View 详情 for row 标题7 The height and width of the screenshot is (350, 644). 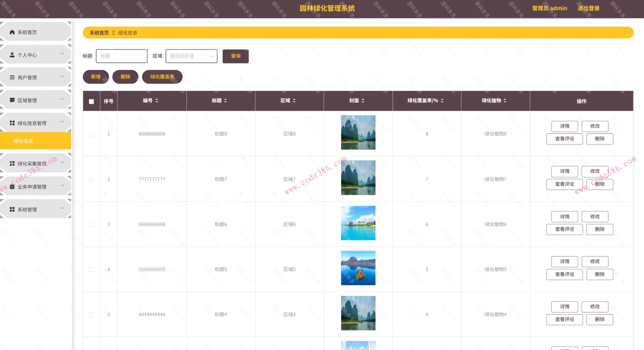(565, 171)
